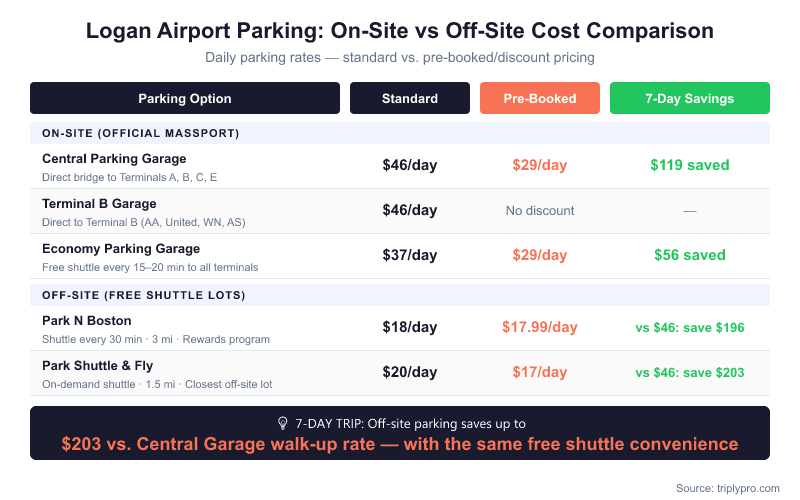Screen dimensions: 800x500
Task: Click the $119 saved value
Action: tap(690, 165)
